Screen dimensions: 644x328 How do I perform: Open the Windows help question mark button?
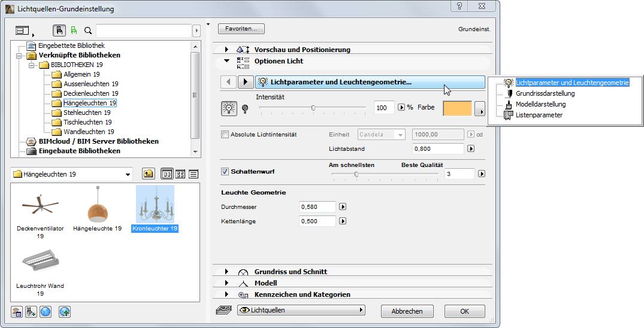(459, 6)
